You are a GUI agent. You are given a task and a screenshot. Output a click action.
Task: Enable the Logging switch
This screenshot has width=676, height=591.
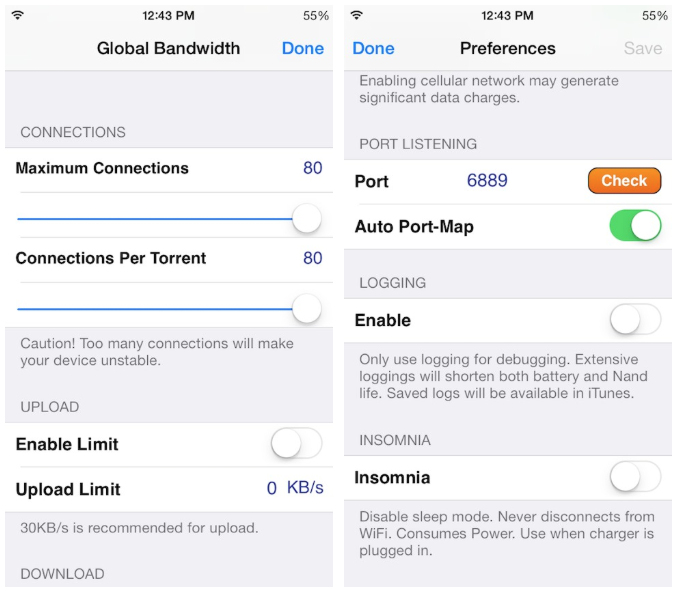pos(635,319)
